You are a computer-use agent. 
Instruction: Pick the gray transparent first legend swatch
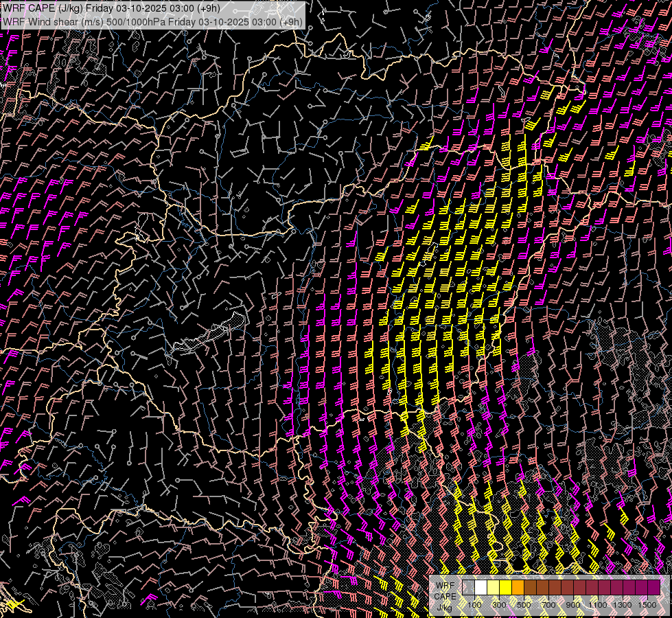click(468, 588)
